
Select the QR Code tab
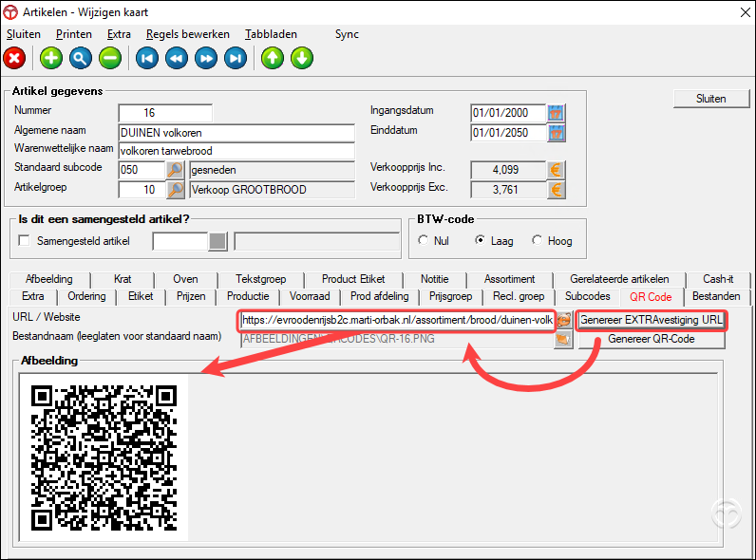coord(651,297)
